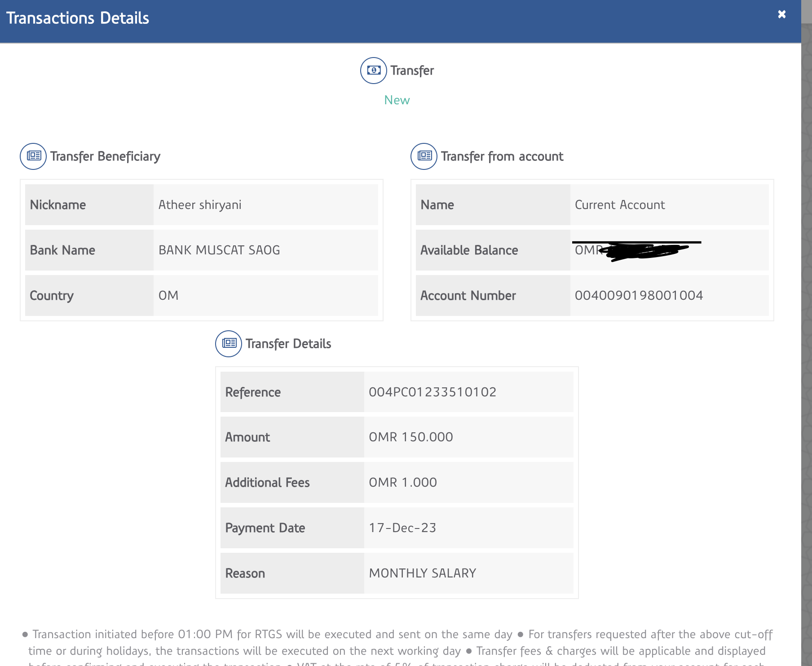
Task: Click the Transfer from account section icon
Action: [x=424, y=156]
